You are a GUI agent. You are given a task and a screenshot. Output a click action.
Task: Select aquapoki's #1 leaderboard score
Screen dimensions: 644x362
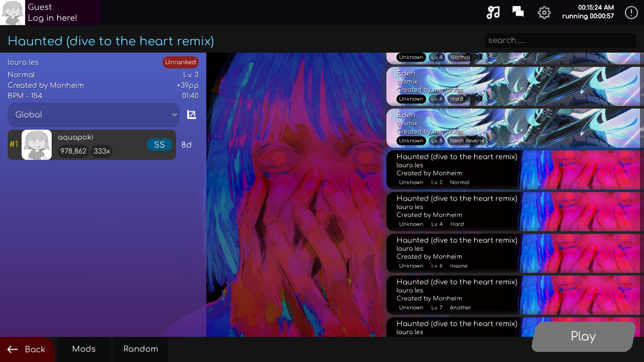click(92, 145)
